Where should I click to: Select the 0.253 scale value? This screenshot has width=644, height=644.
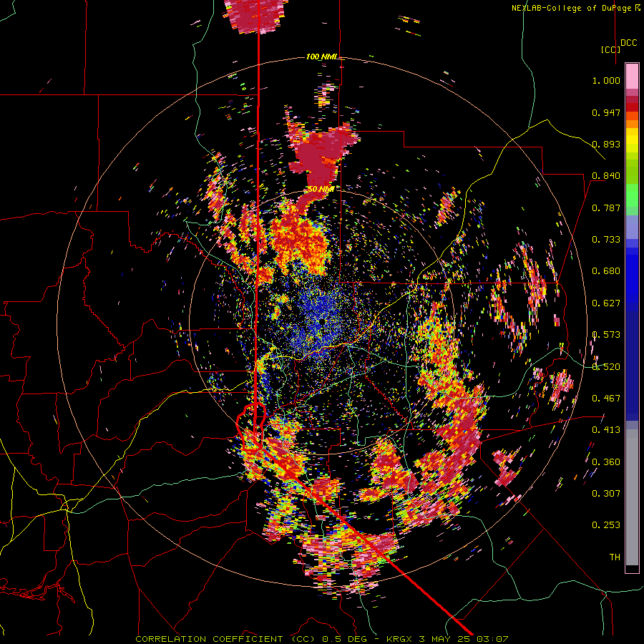click(606, 525)
